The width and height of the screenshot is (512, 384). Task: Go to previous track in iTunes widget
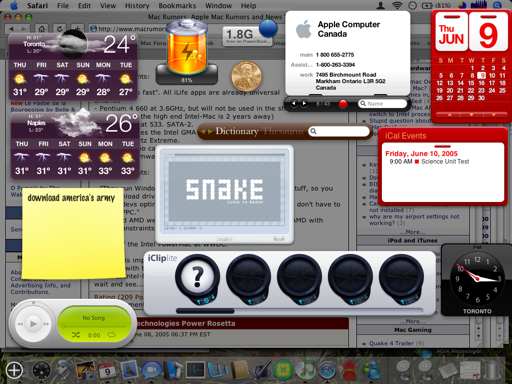20,324
